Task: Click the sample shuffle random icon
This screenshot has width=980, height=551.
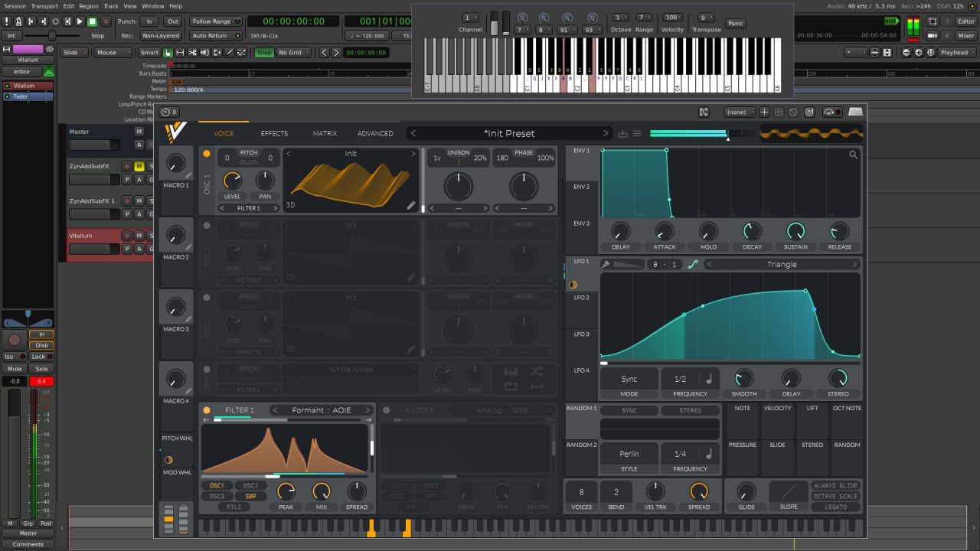Action: [537, 372]
